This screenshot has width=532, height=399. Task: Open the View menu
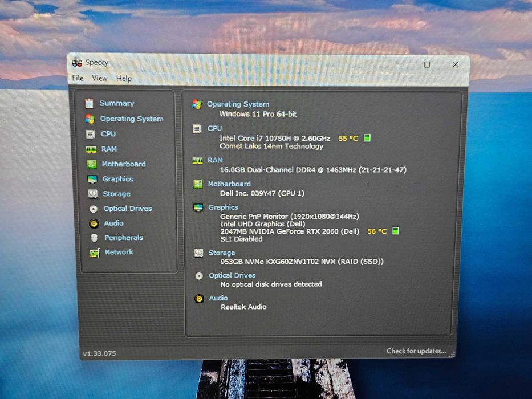point(100,78)
